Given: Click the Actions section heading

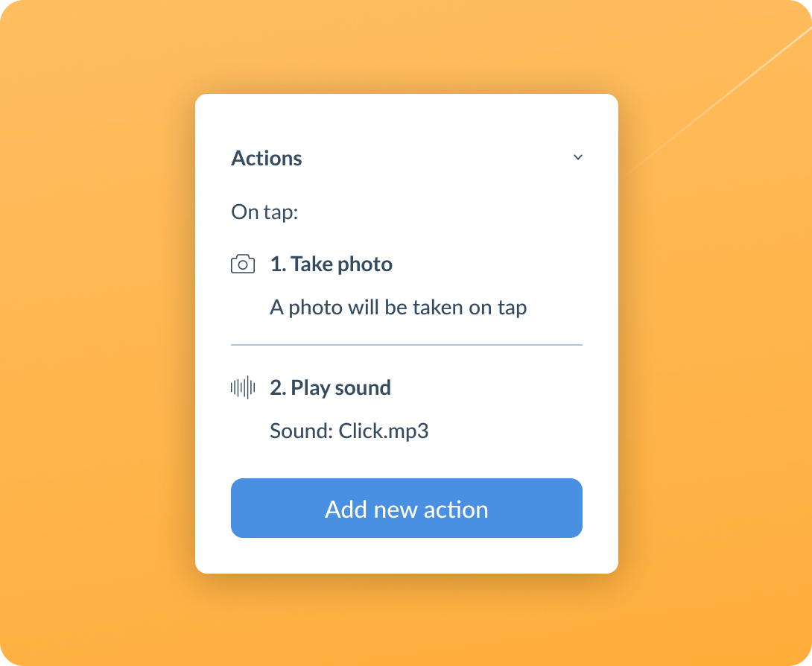Looking at the screenshot, I should coord(266,158).
